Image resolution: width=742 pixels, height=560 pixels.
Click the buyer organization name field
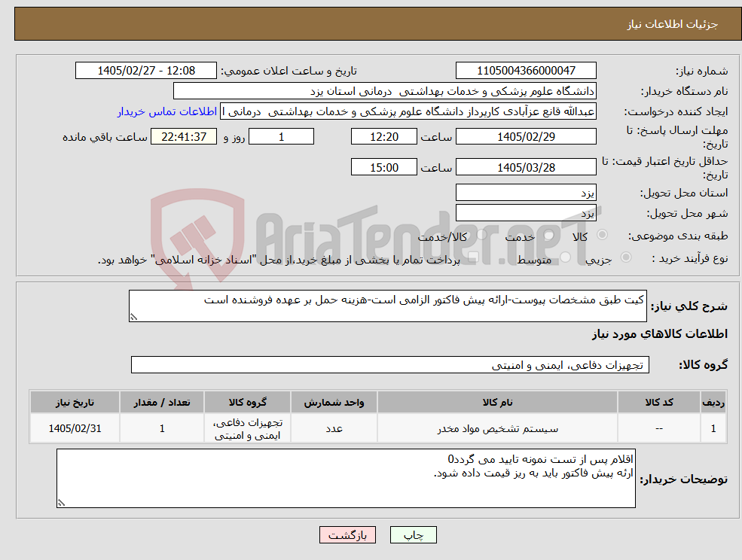(385, 91)
